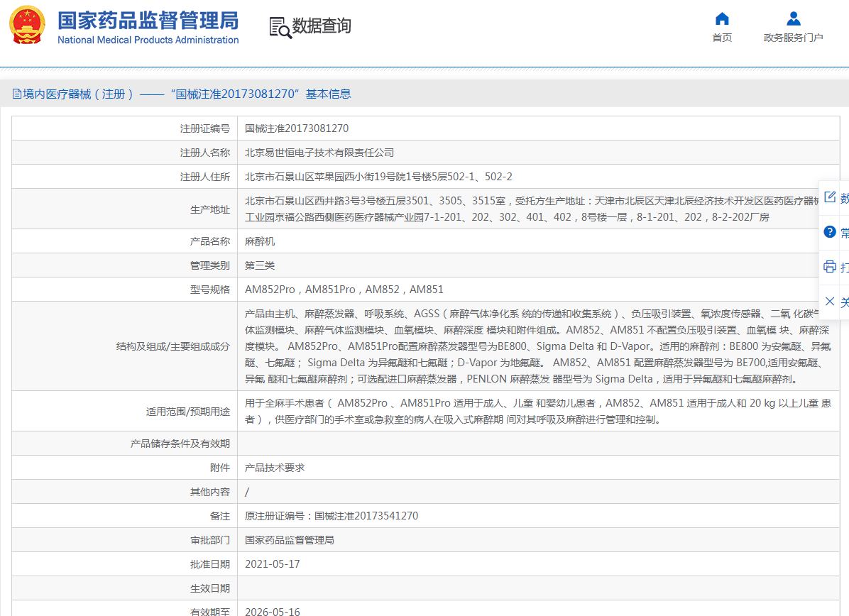This screenshot has height=616, width=849.
Task: Click the pencil edit icon in floating sidebar
Action: [829, 197]
